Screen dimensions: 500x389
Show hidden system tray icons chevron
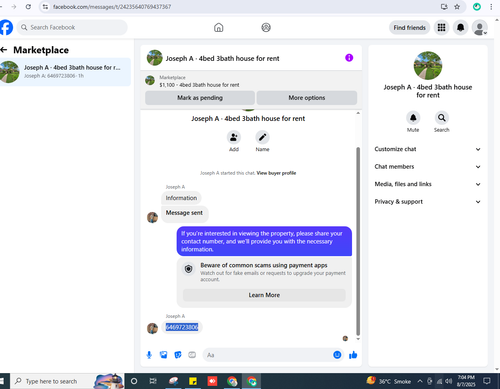(420, 381)
